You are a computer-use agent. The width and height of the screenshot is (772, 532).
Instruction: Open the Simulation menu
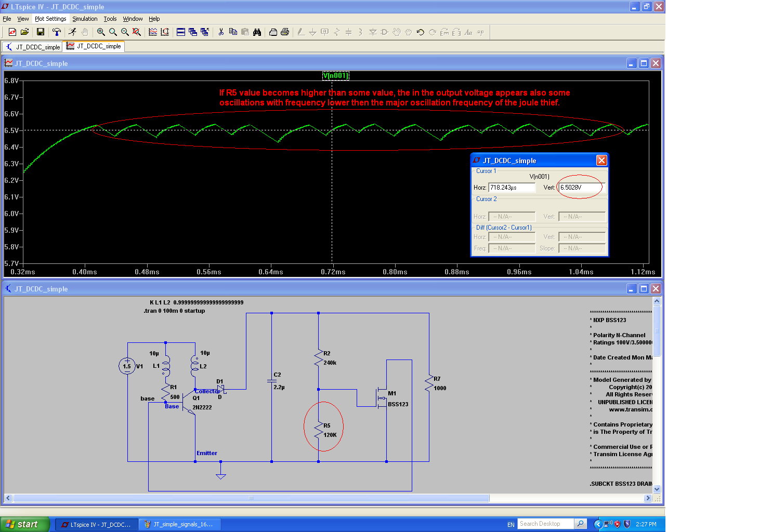tap(85, 19)
